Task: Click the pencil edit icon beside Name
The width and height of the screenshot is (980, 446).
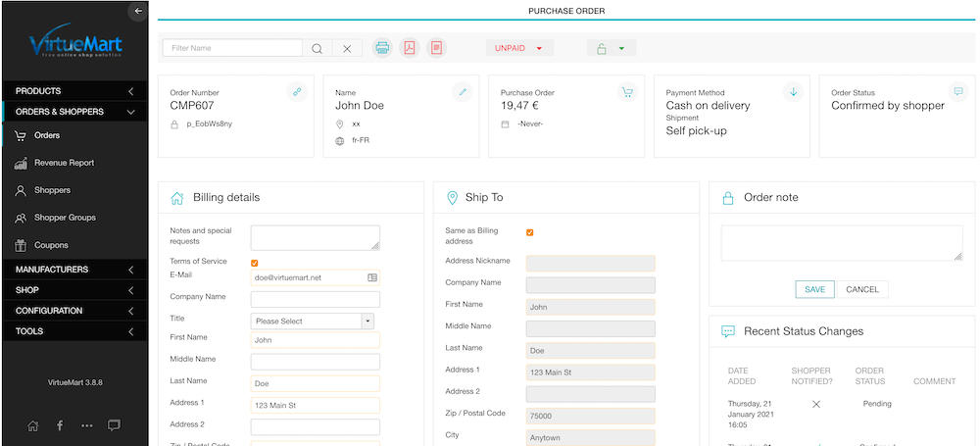Action: (463, 92)
